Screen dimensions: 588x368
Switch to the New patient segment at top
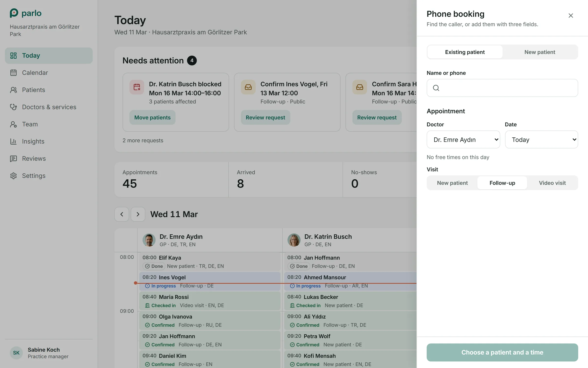[540, 52]
